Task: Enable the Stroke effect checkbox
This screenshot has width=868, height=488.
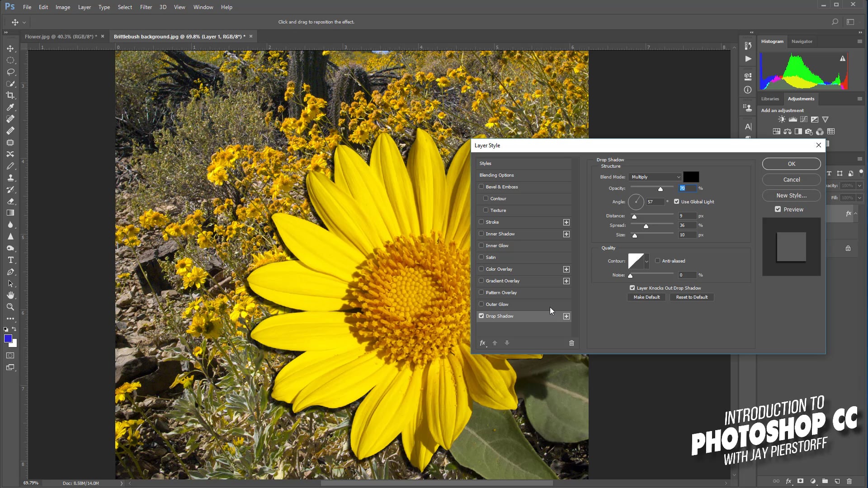Action: pos(481,222)
